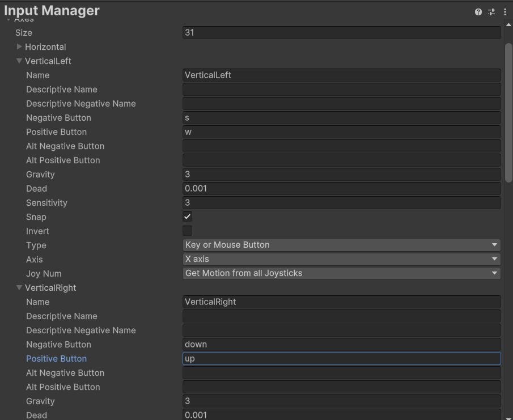Click the VerticalLeft Descriptive Name field

coord(342,89)
